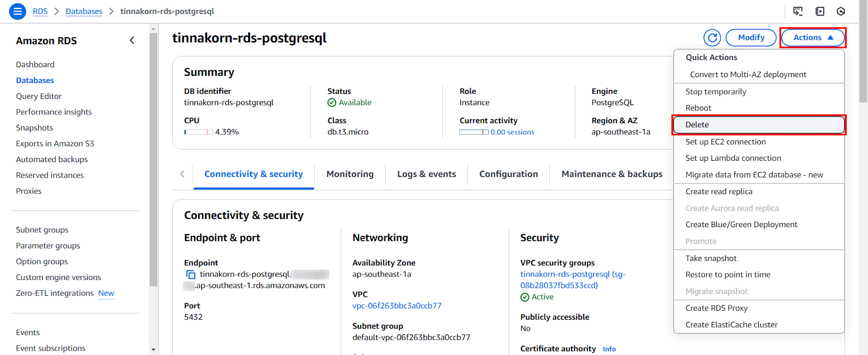The image size is (868, 355).
Task: Choose Create RDS Proxy
Action: point(759,308)
